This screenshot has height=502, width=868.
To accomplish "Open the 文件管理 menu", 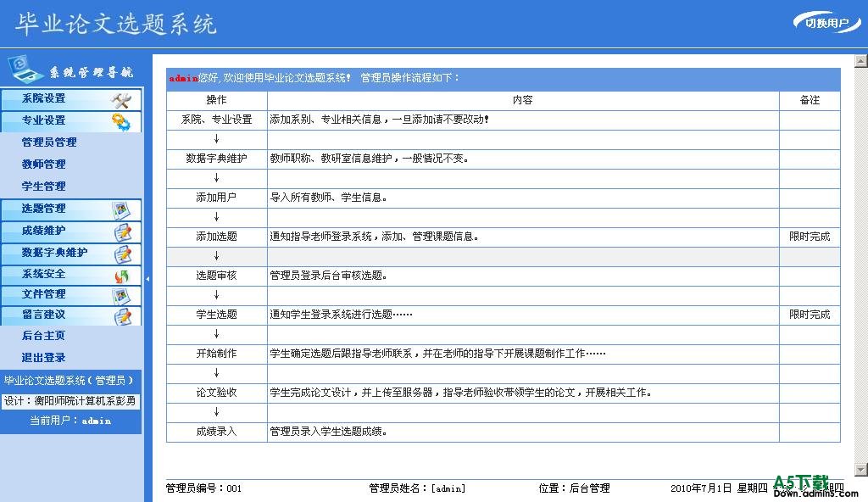I will click(71, 295).
